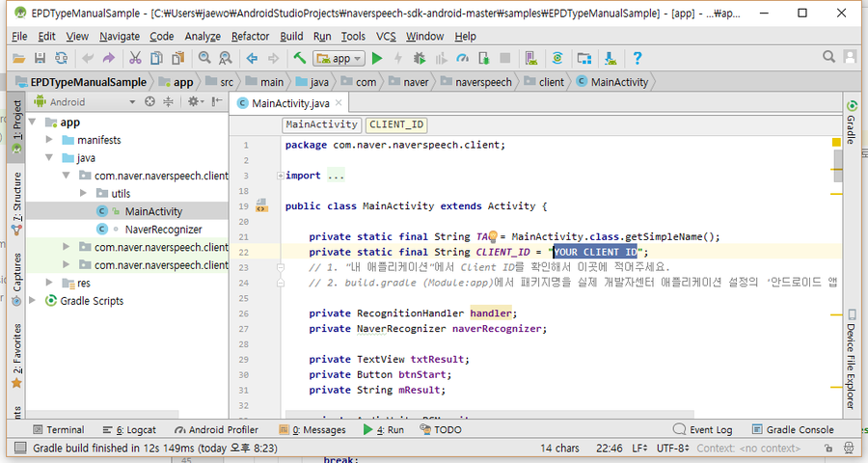
Task: Navigate back with the blue left arrow
Action: 252,58
